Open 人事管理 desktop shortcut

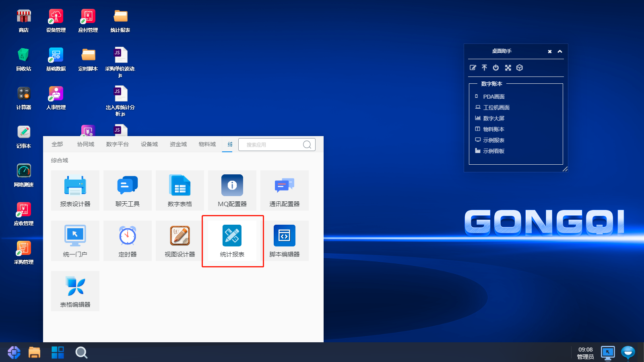point(56,98)
